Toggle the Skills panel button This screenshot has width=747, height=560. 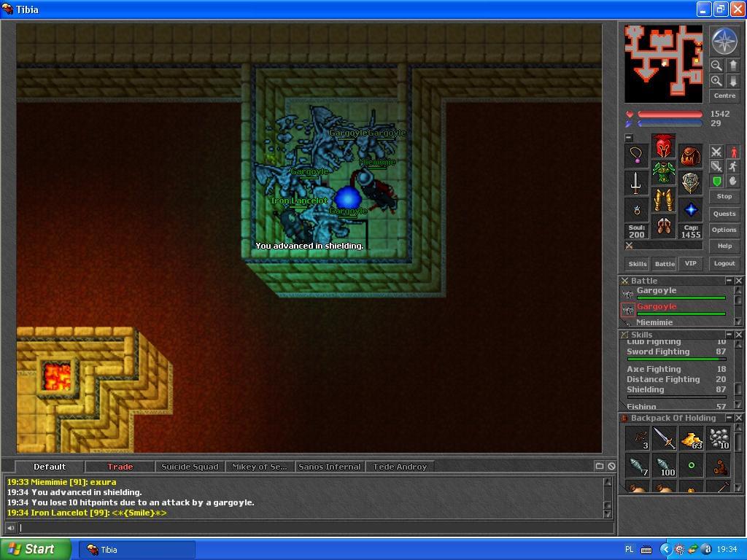click(x=638, y=264)
